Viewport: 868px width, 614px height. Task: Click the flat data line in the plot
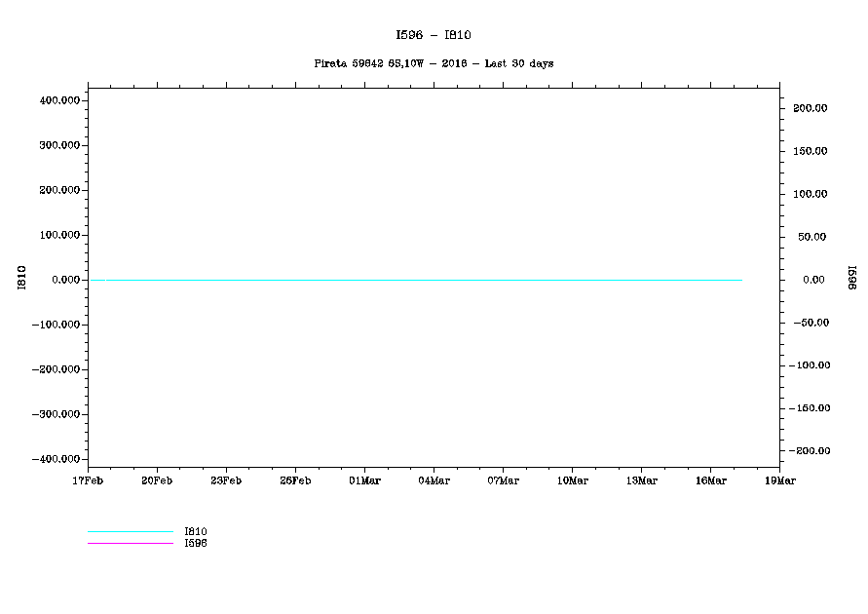click(419, 280)
